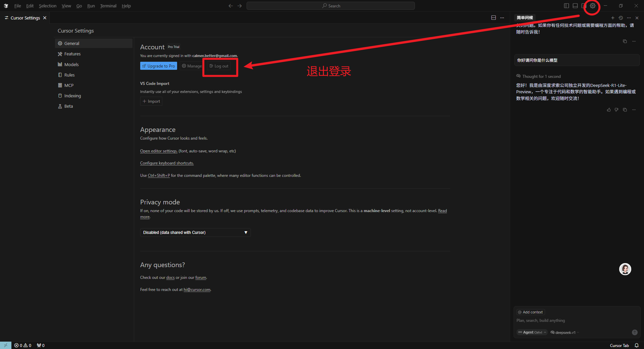
Task: Open the File menu
Action: (17, 6)
